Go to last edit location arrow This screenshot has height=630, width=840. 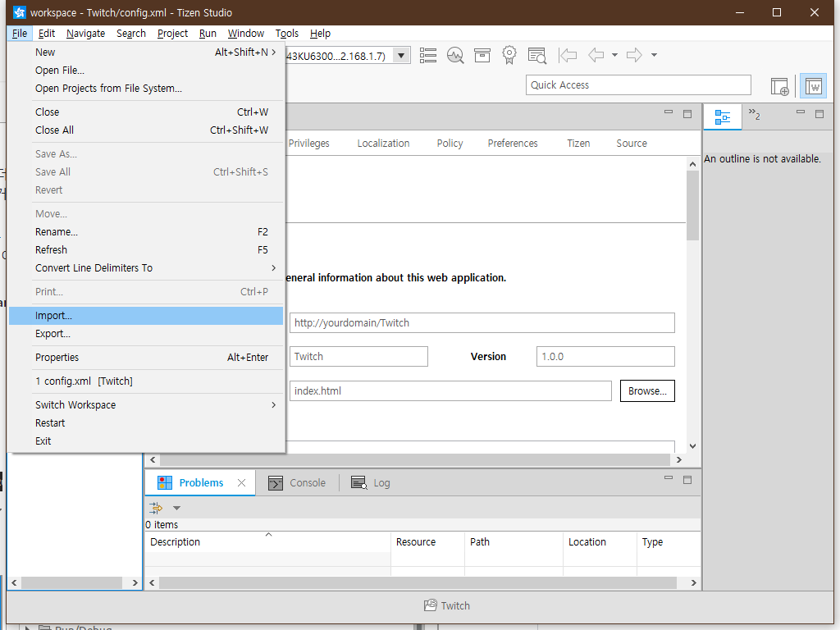(568, 55)
